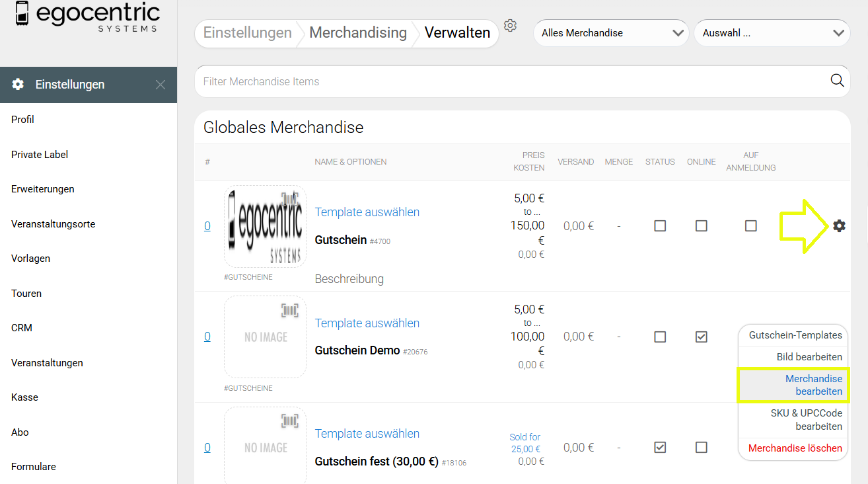Focus the Filter Merchandise Items search field
868x484 pixels.
(x=509, y=81)
